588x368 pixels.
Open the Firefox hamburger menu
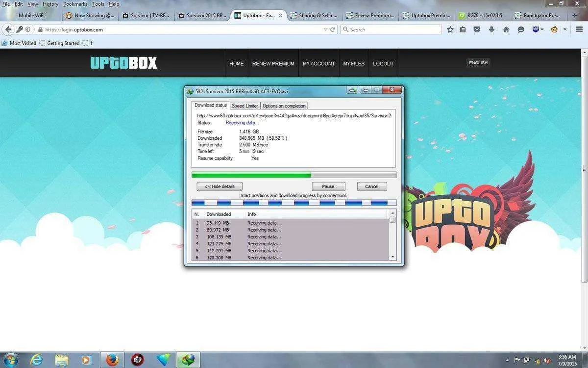579,29
